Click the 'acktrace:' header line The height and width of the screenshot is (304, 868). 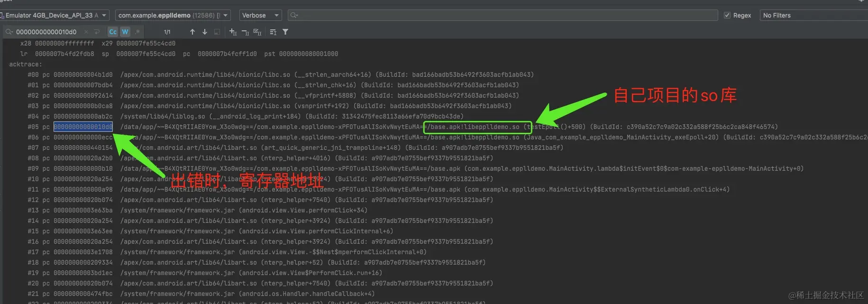(x=26, y=64)
